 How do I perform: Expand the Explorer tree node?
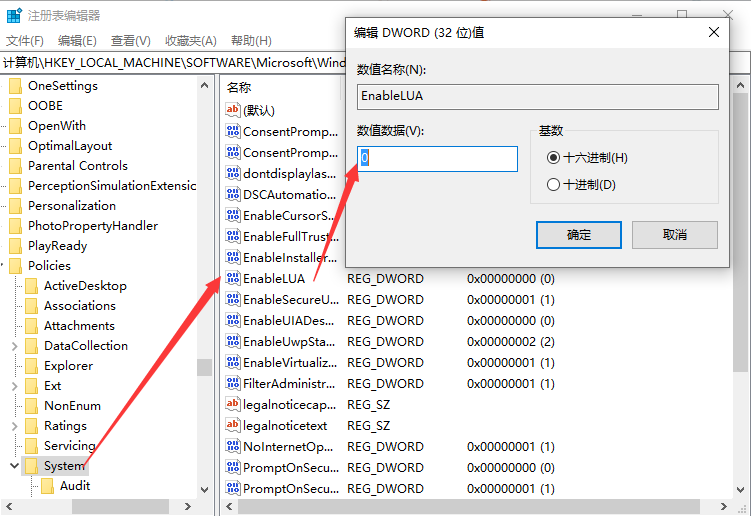click(x=14, y=366)
